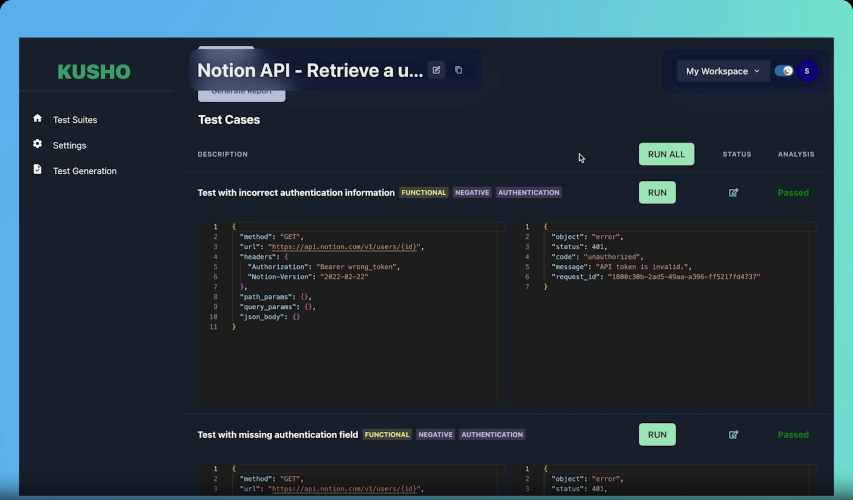The height and width of the screenshot is (500, 853).
Task: Click the "Bearer wrong_token" Authorization line
Action: pos(324,267)
